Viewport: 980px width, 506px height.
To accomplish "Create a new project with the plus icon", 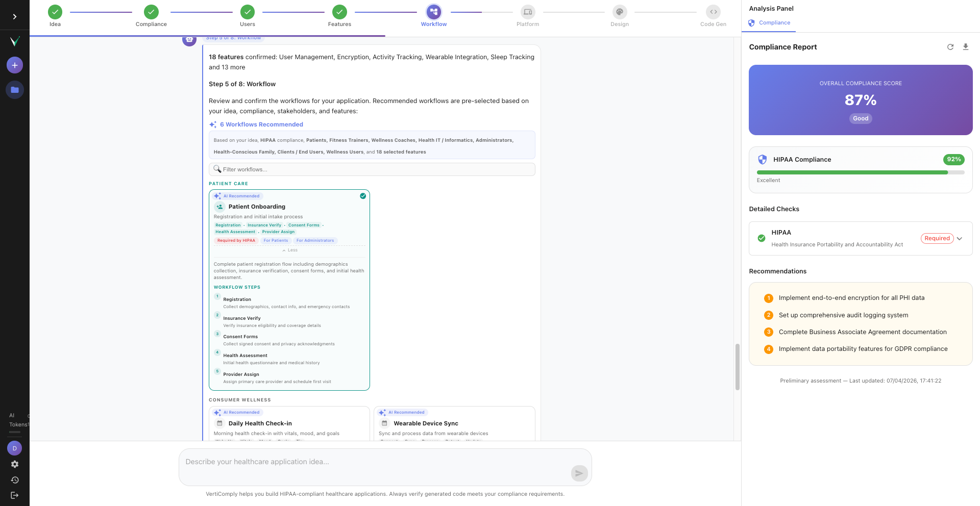I will [x=14, y=65].
